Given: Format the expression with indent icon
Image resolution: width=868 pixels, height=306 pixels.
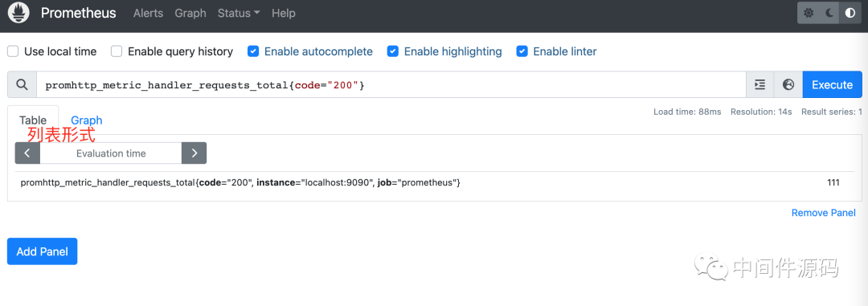Looking at the screenshot, I should [x=760, y=84].
